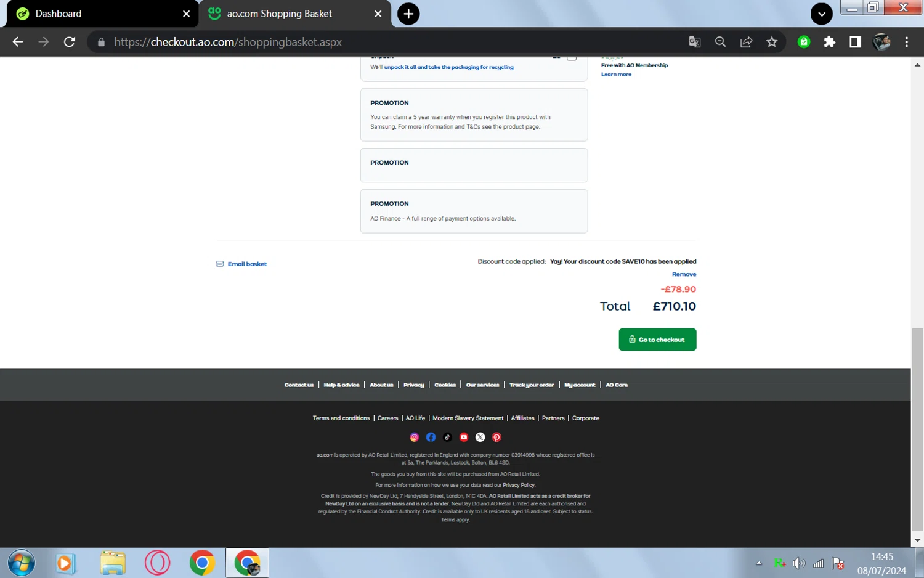Image resolution: width=924 pixels, height=578 pixels.
Task: Toggle the browser side panel icon
Action: tap(855, 42)
